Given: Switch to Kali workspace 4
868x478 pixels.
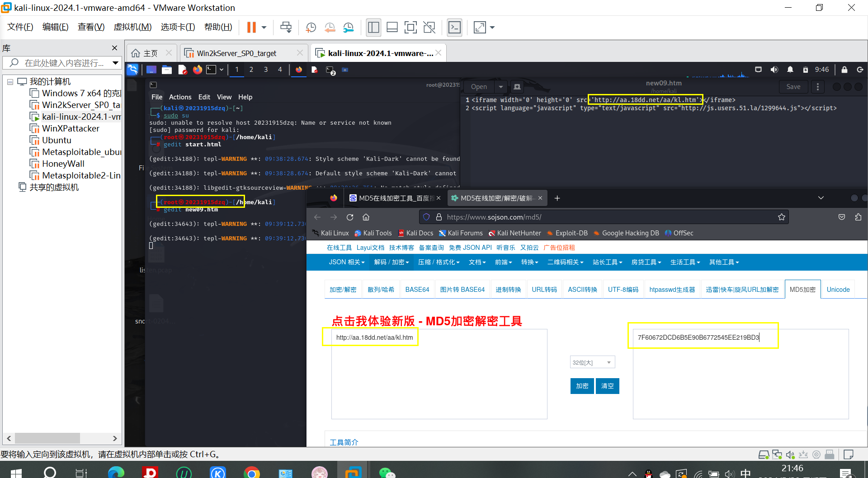Looking at the screenshot, I should 280,70.
